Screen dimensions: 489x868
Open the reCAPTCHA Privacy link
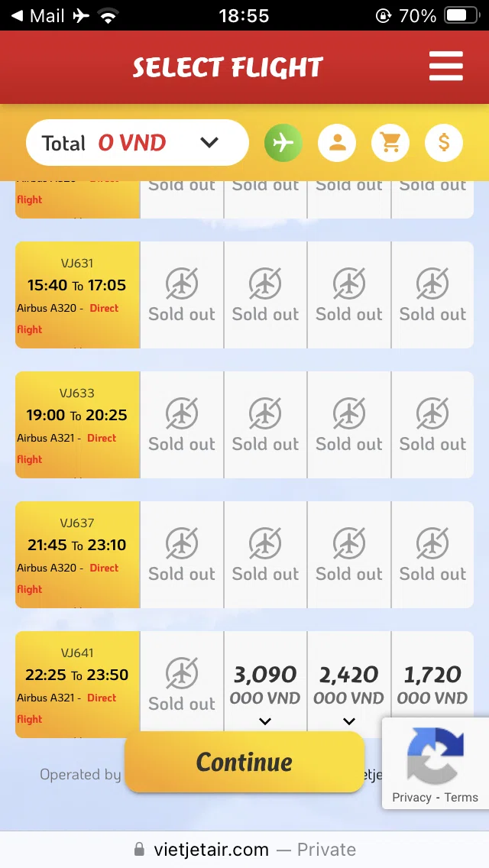[412, 797]
